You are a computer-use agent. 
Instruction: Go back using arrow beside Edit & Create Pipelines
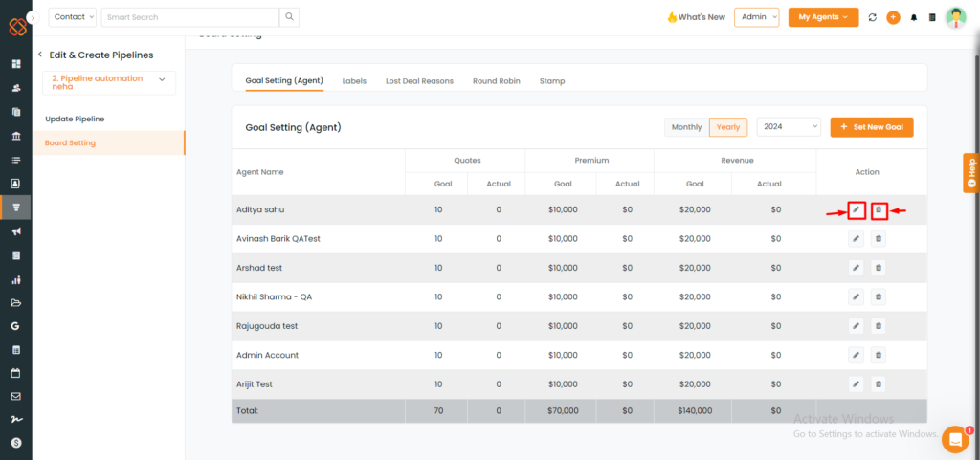[x=40, y=55]
